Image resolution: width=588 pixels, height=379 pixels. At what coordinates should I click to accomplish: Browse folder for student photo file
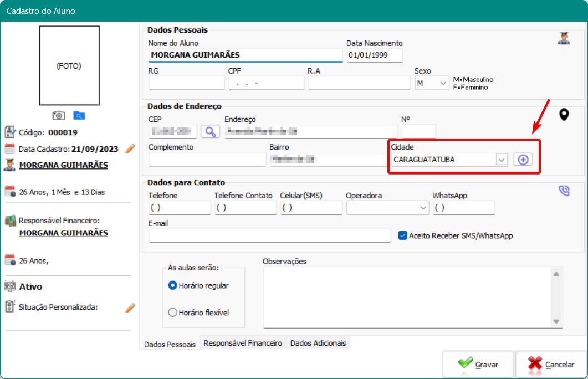click(79, 115)
